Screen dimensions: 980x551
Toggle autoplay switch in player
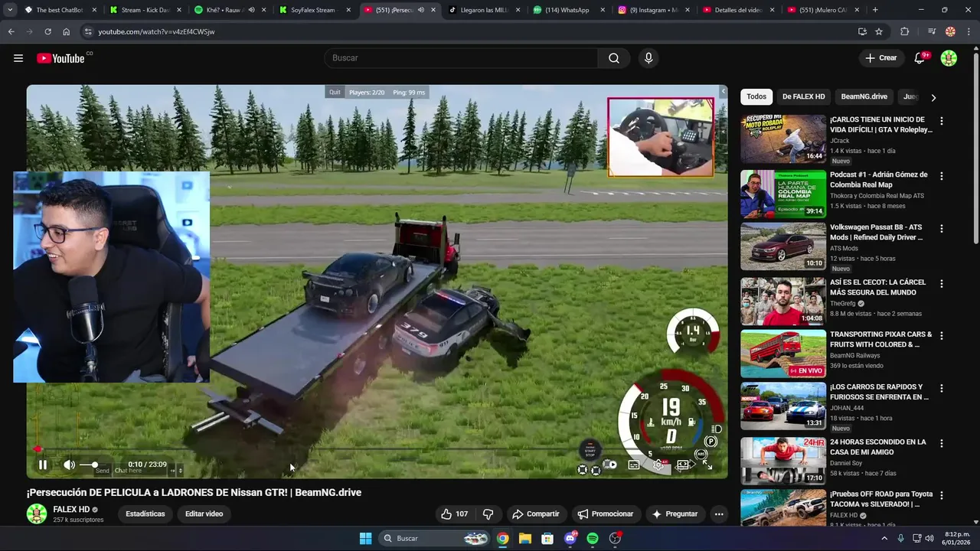(610, 465)
